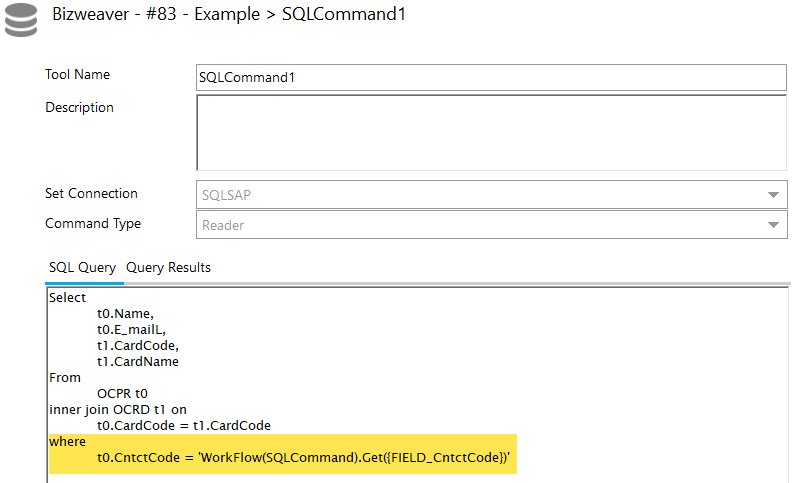
Task: Click the t0.Name line in query editor
Action: point(125,314)
